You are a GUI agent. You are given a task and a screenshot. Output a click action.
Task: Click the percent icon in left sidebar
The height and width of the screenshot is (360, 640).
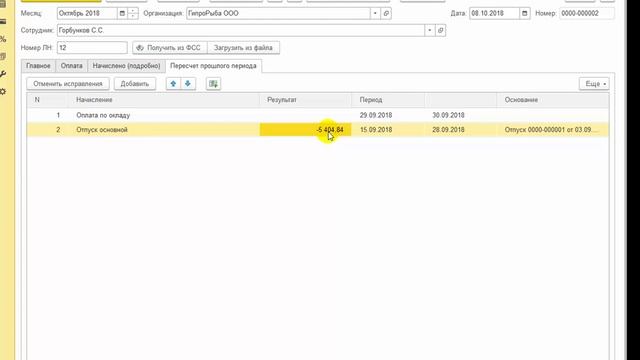point(3,39)
